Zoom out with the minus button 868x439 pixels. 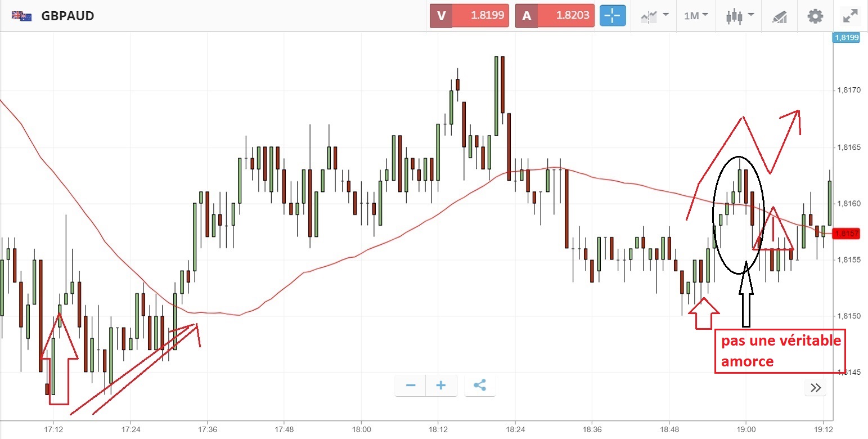[411, 386]
